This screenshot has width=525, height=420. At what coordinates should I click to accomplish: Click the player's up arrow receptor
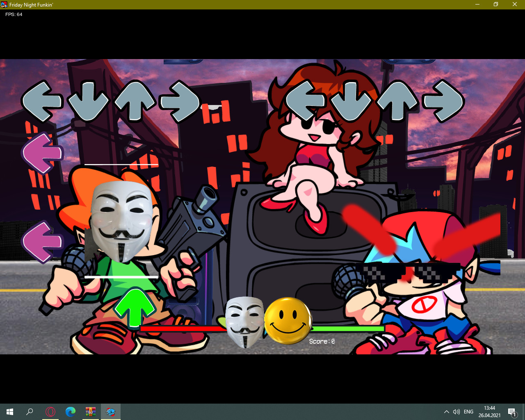pos(397,101)
